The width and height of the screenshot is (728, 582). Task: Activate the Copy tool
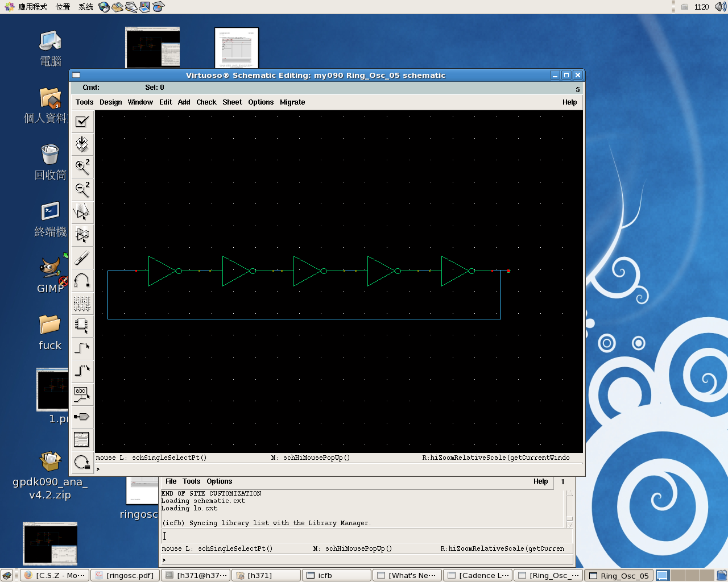pos(82,235)
